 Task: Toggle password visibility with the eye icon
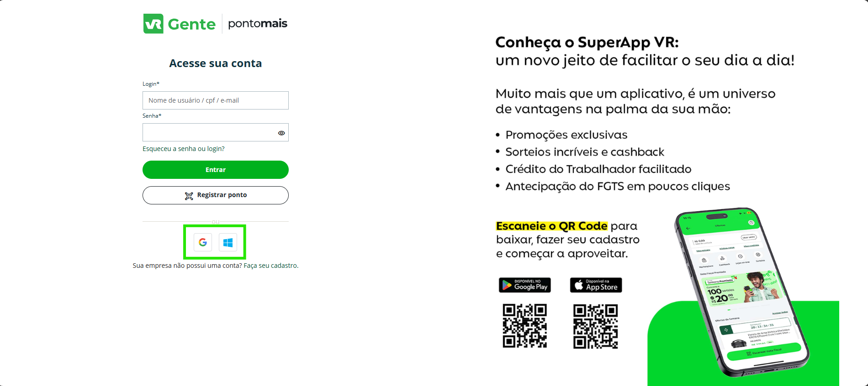pyautogui.click(x=281, y=133)
